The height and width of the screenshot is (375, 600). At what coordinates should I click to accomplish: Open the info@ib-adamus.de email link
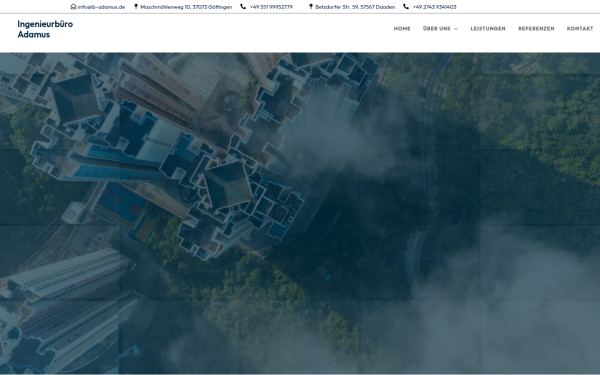(x=101, y=7)
